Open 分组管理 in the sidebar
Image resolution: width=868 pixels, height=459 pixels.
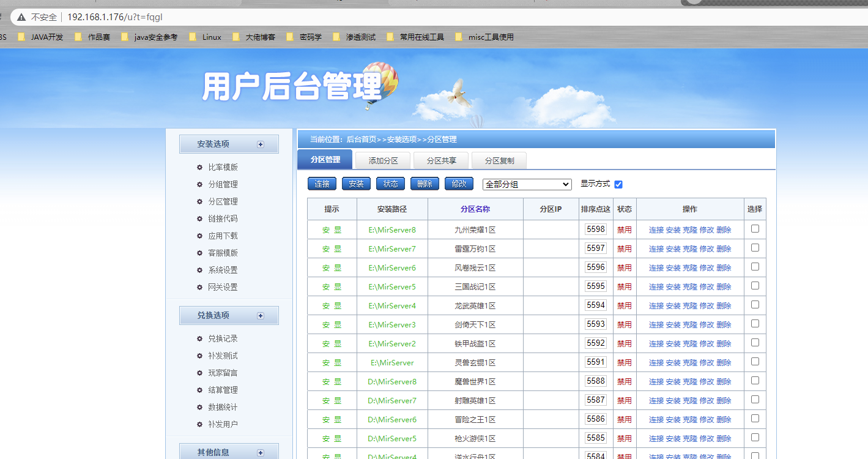tap(223, 184)
